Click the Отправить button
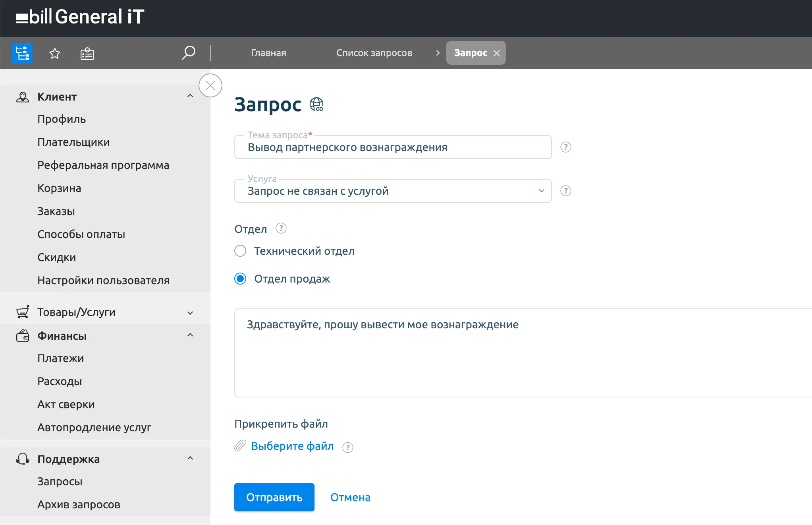This screenshot has width=812, height=525. pyautogui.click(x=274, y=497)
